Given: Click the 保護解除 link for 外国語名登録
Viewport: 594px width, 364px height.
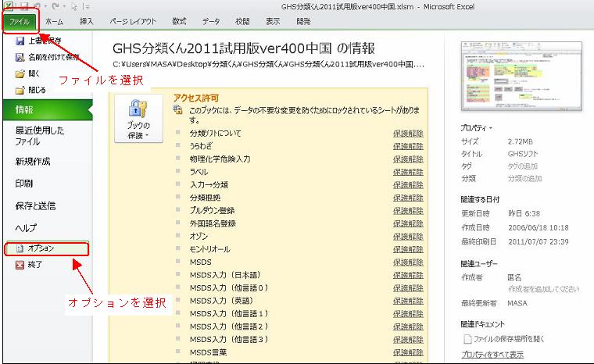Looking at the screenshot, I should (408, 223).
